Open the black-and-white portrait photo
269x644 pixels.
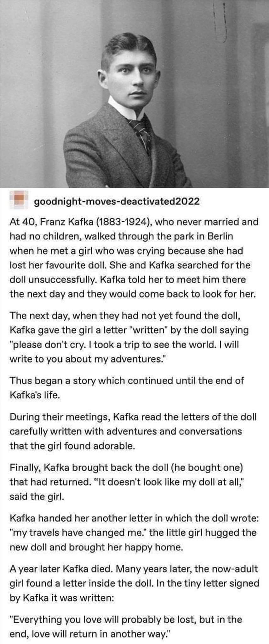point(134,94)
